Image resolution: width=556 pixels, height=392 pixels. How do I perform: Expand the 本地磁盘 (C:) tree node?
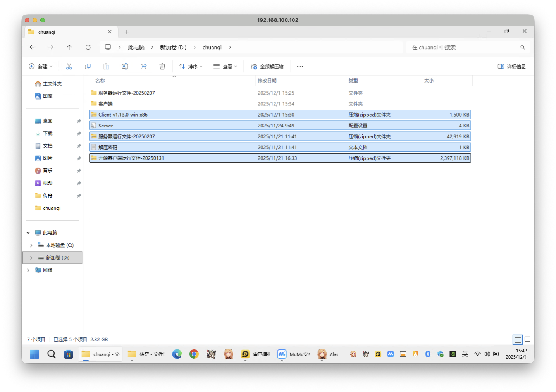[31, 245]
